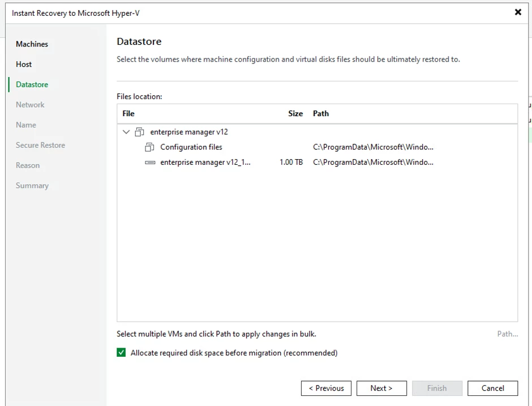Close the Instant Recovery to Microsoft Hyper-V dialog
The width and height of the screenshot is (532, 406).
point(518,12)
